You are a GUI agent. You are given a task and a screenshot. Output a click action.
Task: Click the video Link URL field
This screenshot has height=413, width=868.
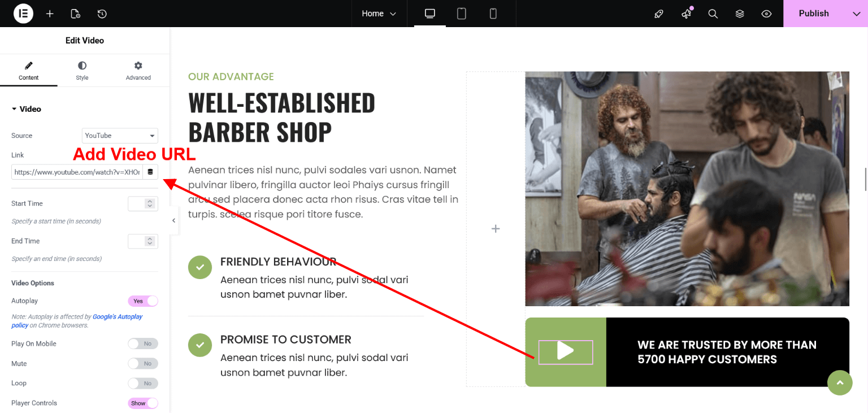[x=77, y=172]
